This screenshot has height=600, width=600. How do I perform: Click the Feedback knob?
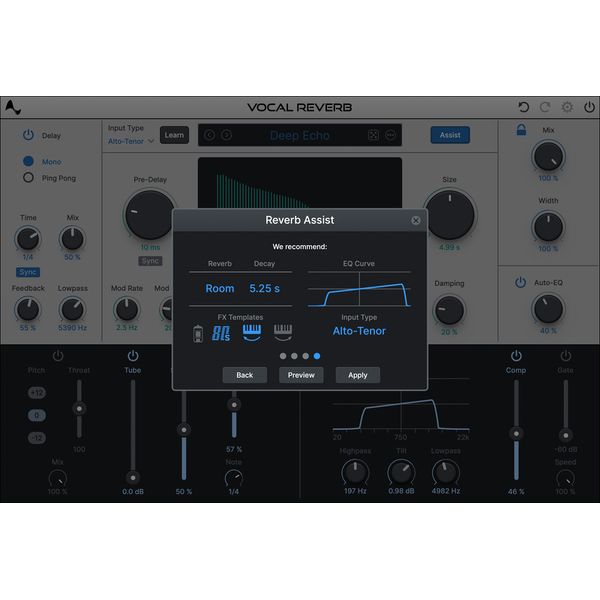point(28,309)
